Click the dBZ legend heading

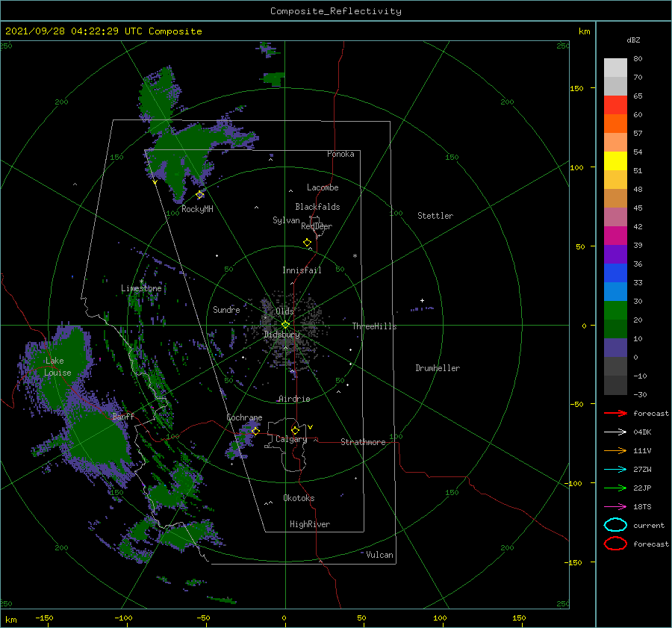[633, 40]
